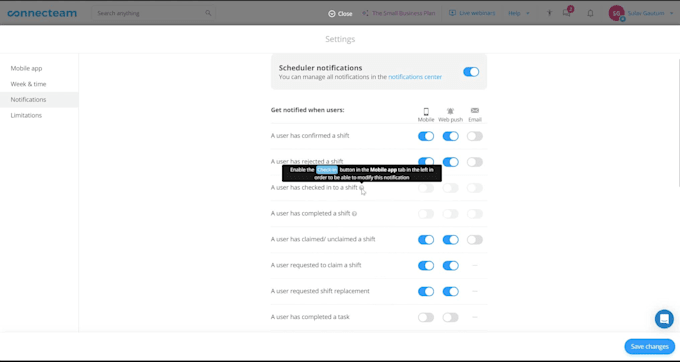Toggle Web push for requested shift replacement

coord(451,292)
